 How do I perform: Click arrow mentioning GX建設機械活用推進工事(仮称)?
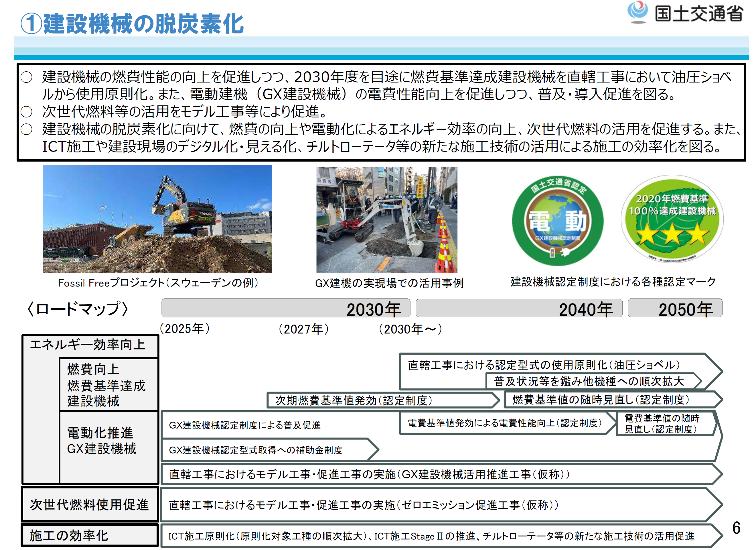pyautogui.click(x=442, y=474)
